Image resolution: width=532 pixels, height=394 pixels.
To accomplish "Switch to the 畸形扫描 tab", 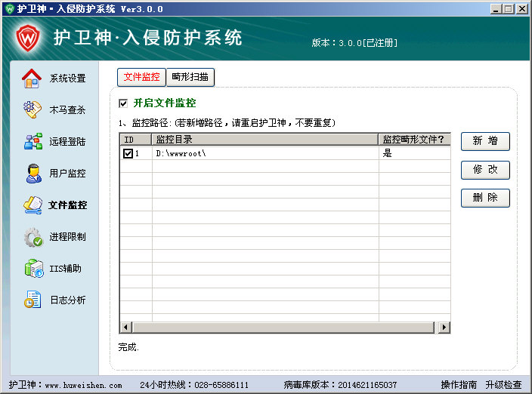I will (x=190, y=77).
